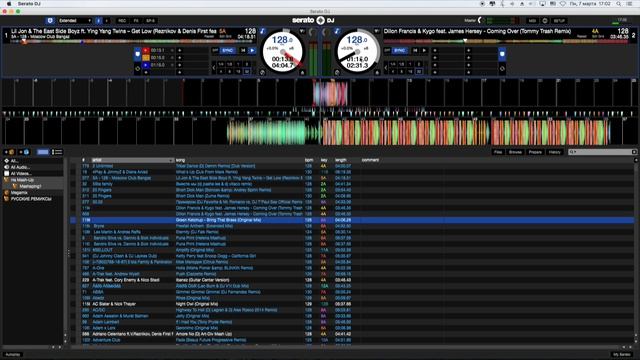The image size is (640, 360).
Task: Click the REC panel button
Action: (x=122, y=20)
